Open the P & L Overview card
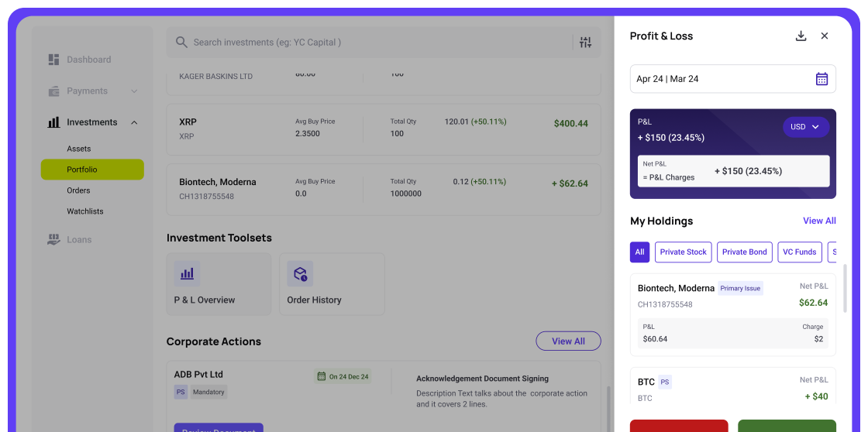This screenshot has height=432, width=868. point(219,284)
